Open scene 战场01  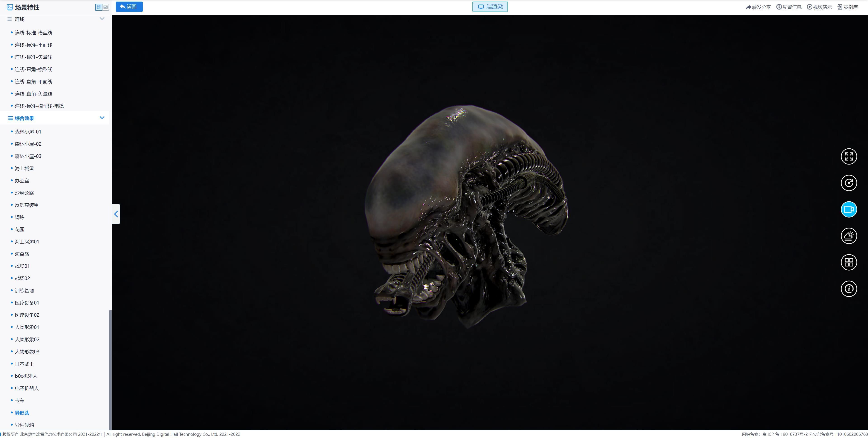pos(22,266)
